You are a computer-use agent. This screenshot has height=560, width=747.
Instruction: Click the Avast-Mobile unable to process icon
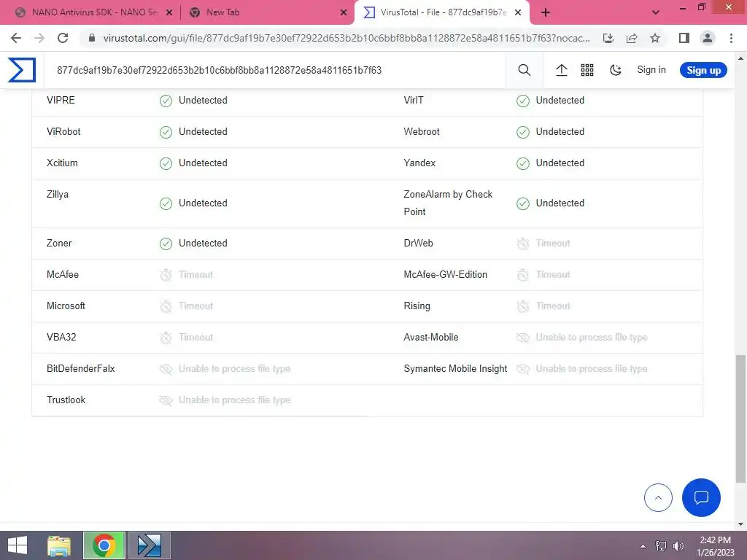click(x=522, y=338)
